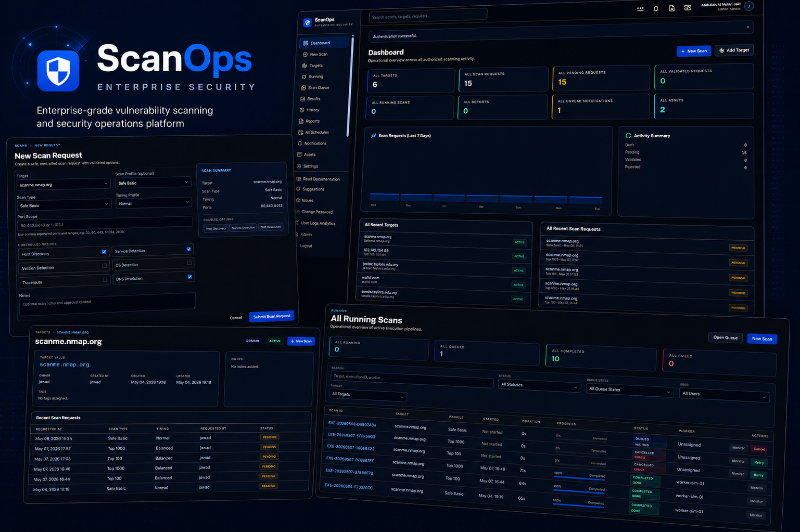Click Submit Scan Request button
800x532 pixels.
pos(272,316)
